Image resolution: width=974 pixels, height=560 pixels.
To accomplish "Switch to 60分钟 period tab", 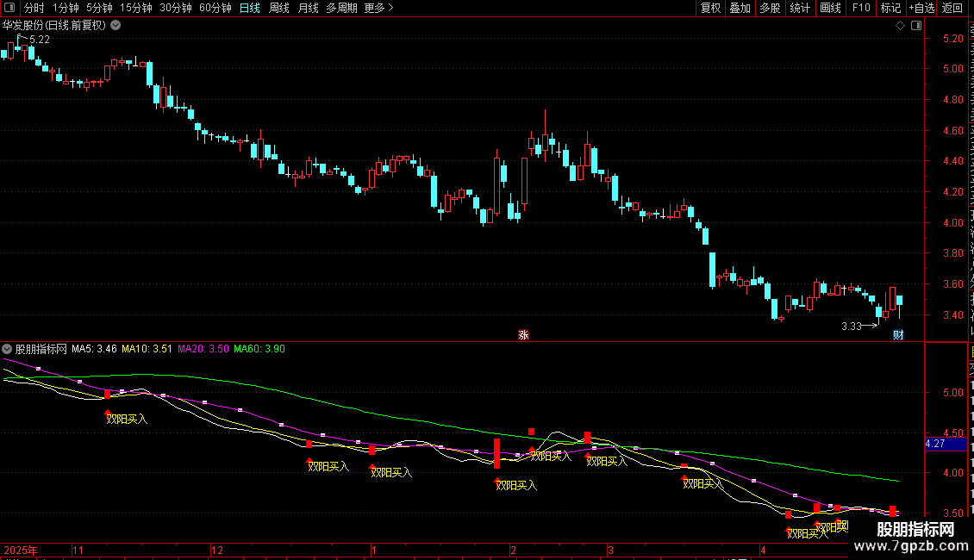I will 215,8.
